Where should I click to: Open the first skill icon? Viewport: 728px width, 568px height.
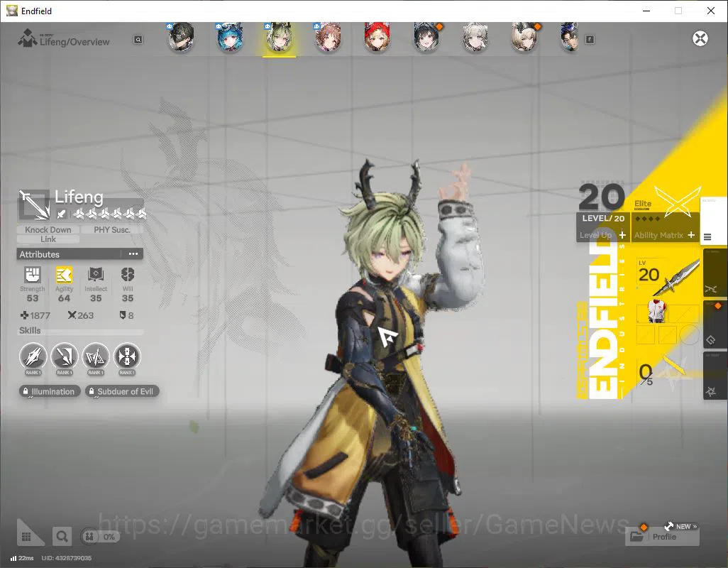pyautogui.click(x=33, y=356)
